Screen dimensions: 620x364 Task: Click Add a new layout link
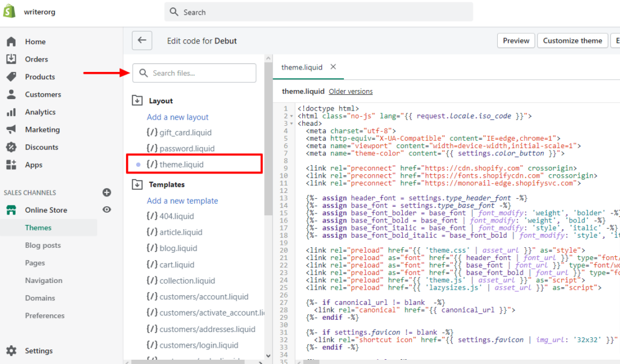[177, 117]
